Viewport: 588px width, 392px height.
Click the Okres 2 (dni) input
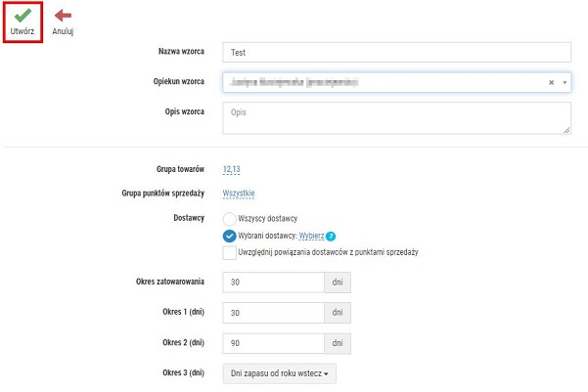point(273,343)
